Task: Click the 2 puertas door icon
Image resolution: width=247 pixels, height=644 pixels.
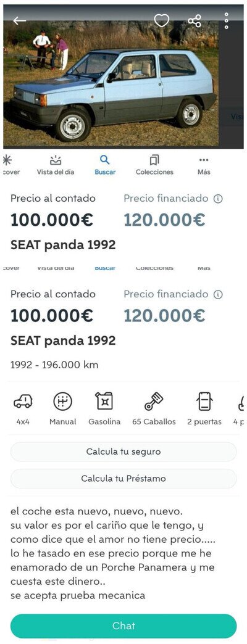Action: [x=204, y=402]
